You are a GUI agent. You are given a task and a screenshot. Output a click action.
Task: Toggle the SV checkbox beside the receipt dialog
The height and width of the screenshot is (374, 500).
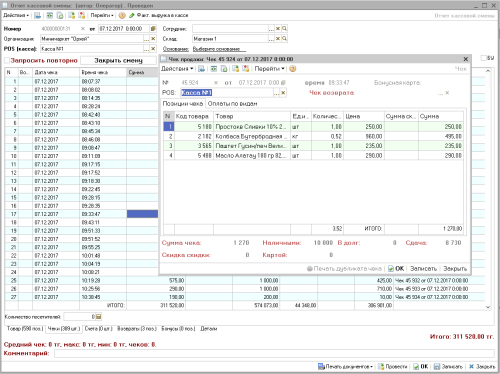(483, 58)
